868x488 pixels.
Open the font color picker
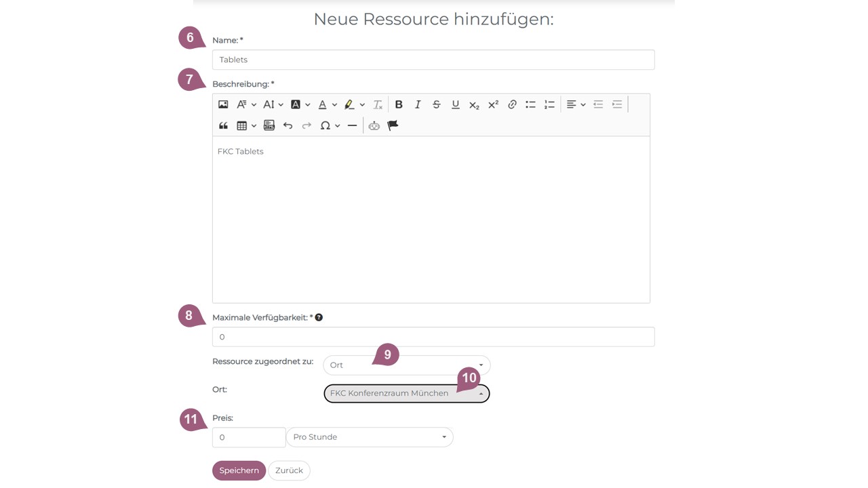(328, 104)
